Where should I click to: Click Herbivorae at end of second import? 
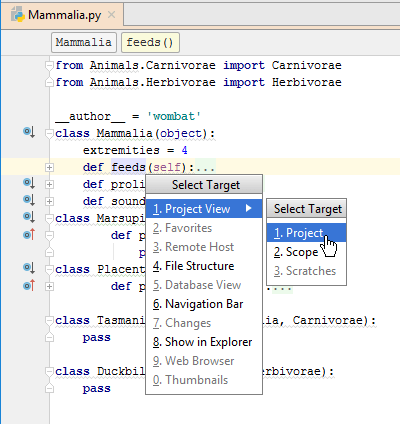point(307,82)
